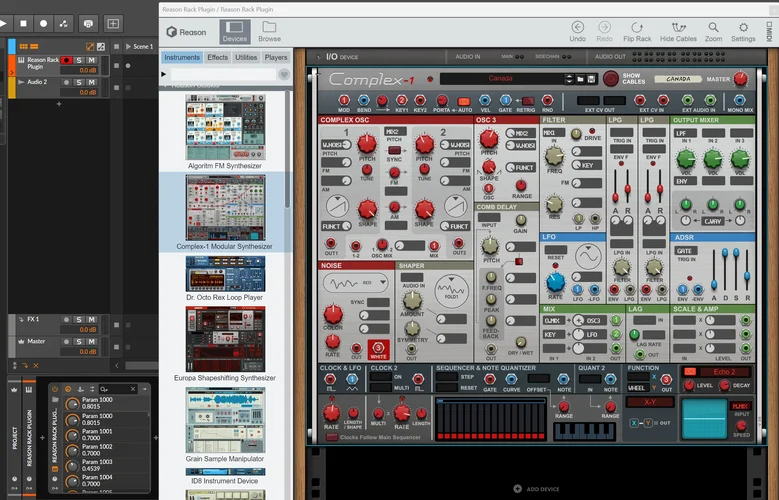The height and width of the screenshot is (500, 779).
Task: Toggle the Echo 2 ON button
Action: [x=690, y=372]
